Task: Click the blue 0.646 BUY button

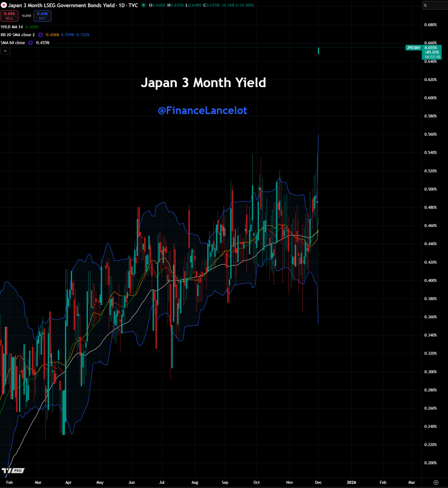Action: (x=42, y=16)
